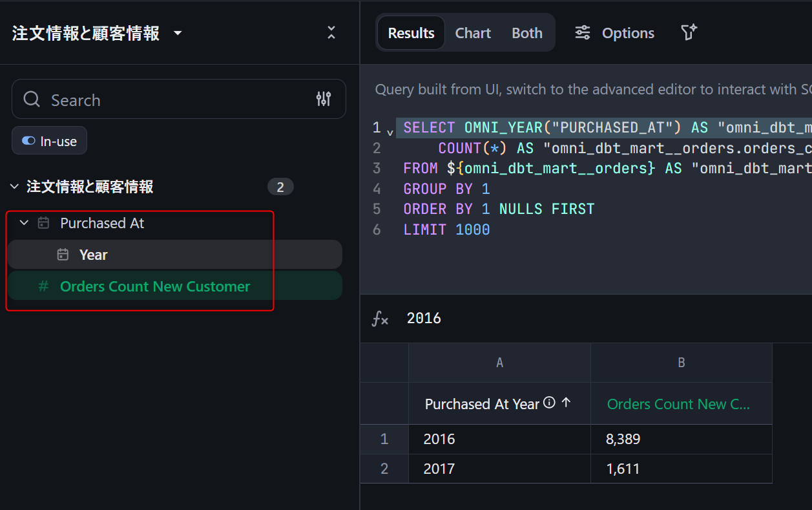The height and width of the screenshot is (510, 812).
Task: Toggle the In-use filter
Action: 49,141
